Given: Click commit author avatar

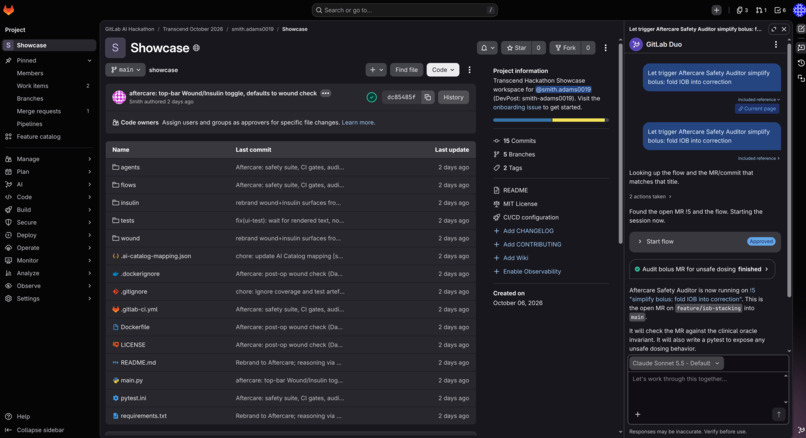Looking at the screenshot, I should coord(119,97).
